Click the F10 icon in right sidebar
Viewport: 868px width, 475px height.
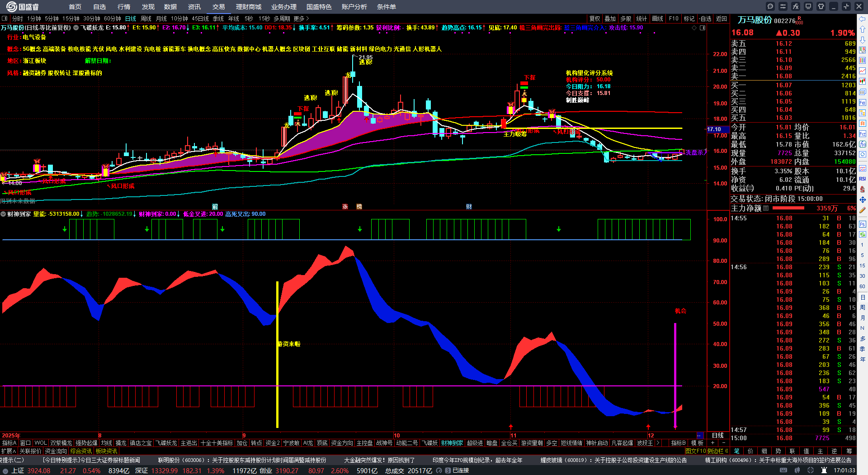coord(863,103)
